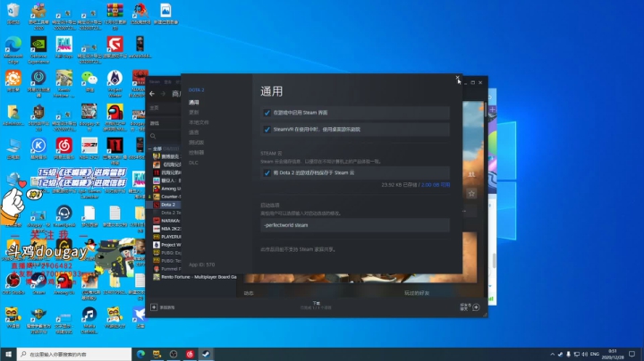Open the 测试版 (Betas) properties tab
This screenshot has height=361, width=644.
pyautogui.click(x=196, y=142)
